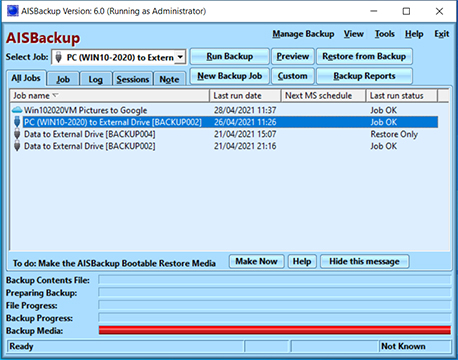Click the Backup Contents File bar
458x360 pixels.
(x=275, y=280)
